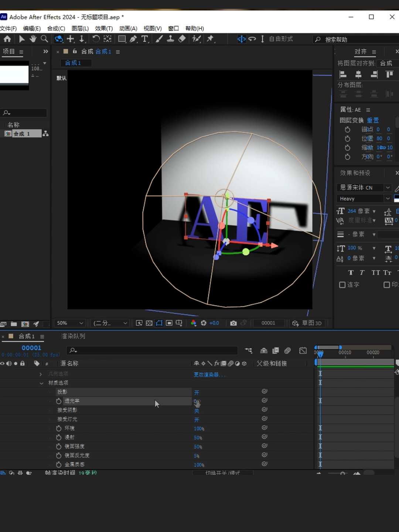
Task: Select the Type text tool
Action: (x=145, y=39)
